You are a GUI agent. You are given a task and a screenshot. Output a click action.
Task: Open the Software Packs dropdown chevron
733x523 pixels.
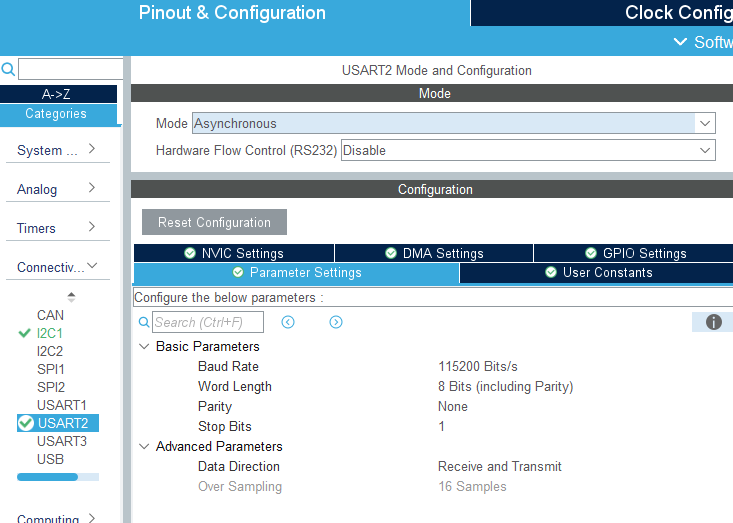[x=680, y=42]
